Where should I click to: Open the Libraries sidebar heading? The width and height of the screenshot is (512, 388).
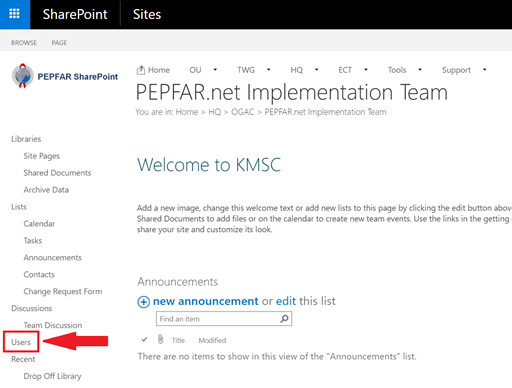click(26, 139)
